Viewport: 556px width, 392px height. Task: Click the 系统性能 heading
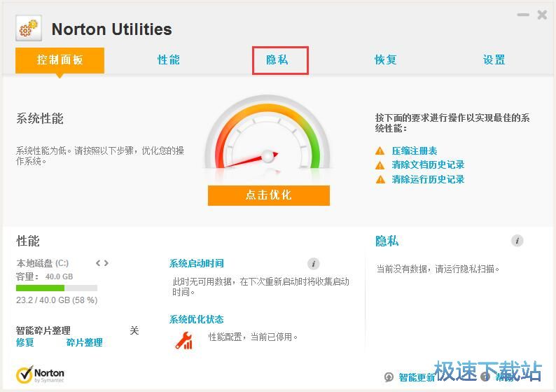pyautogui.click(x=40, y=119)
